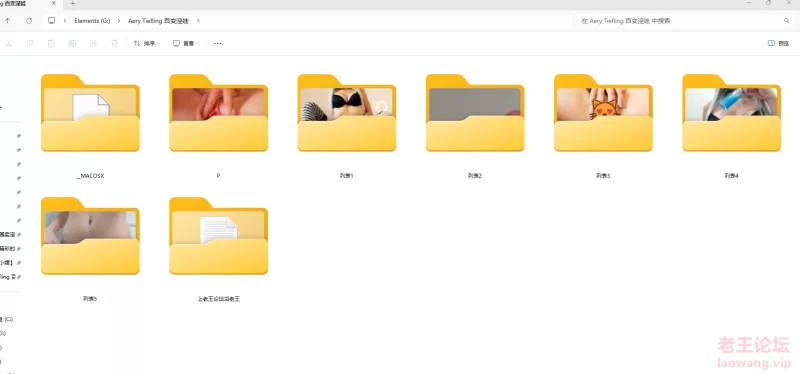Screen dimensions: 800x374
Task: Click the Cut scissors icon in toolbar
Action: [x=9, y=43]
